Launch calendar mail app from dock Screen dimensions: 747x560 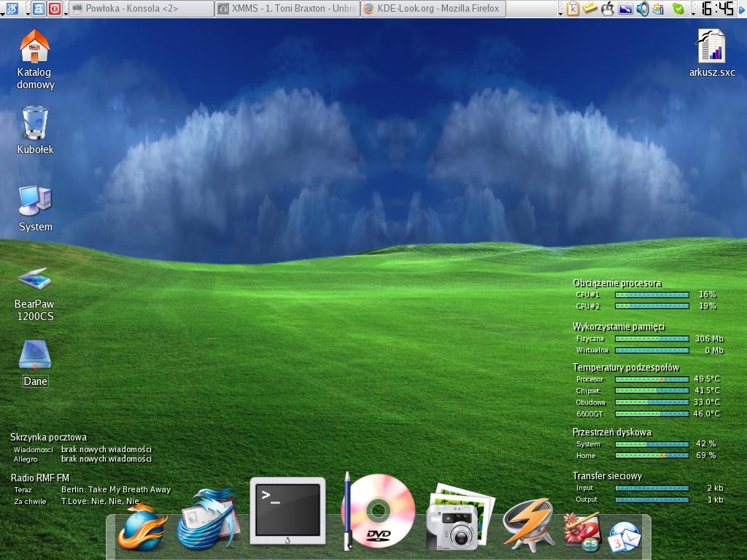(x=624, y=537)
